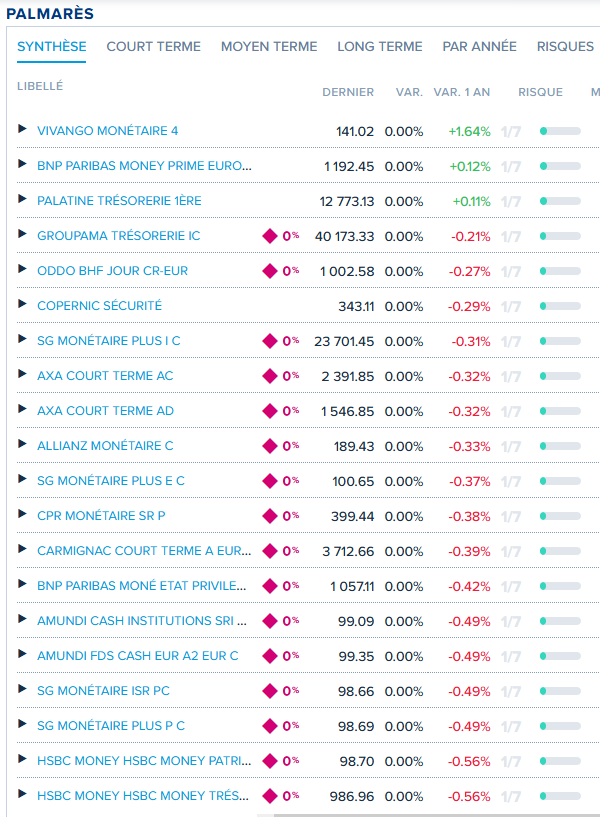The width and height of the screenshot is (600, 817).
Task: Sort by the VAR. 1 AN column header
Action: (x=462, y=92)
